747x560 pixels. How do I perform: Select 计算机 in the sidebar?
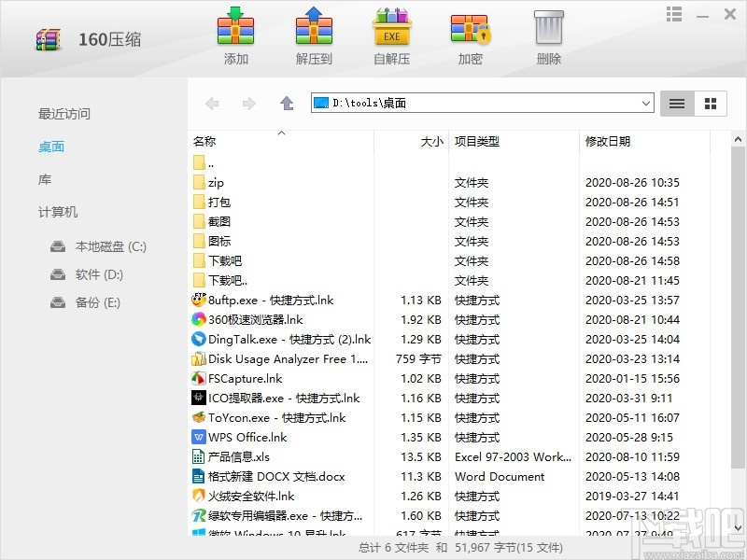click(57, 212)
